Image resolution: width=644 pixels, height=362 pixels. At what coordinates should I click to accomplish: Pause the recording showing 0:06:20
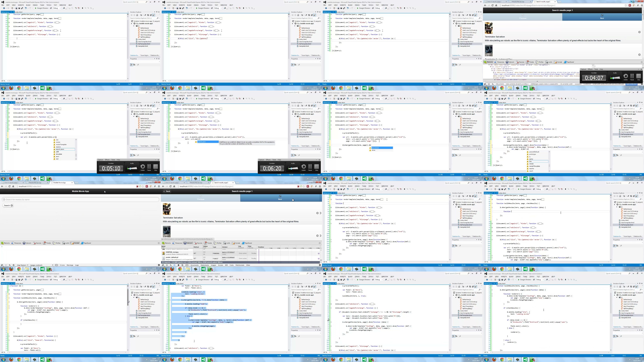point(310,167)
